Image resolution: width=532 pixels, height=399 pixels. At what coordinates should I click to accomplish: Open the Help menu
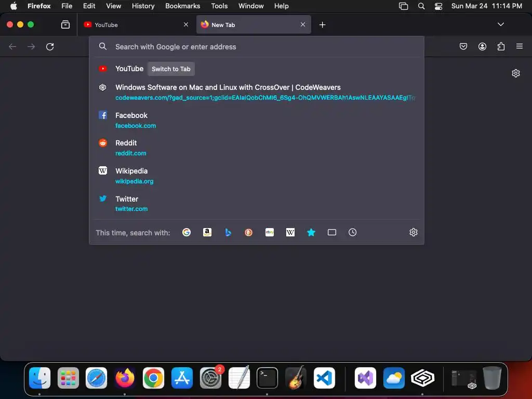(x=281, y=6)
